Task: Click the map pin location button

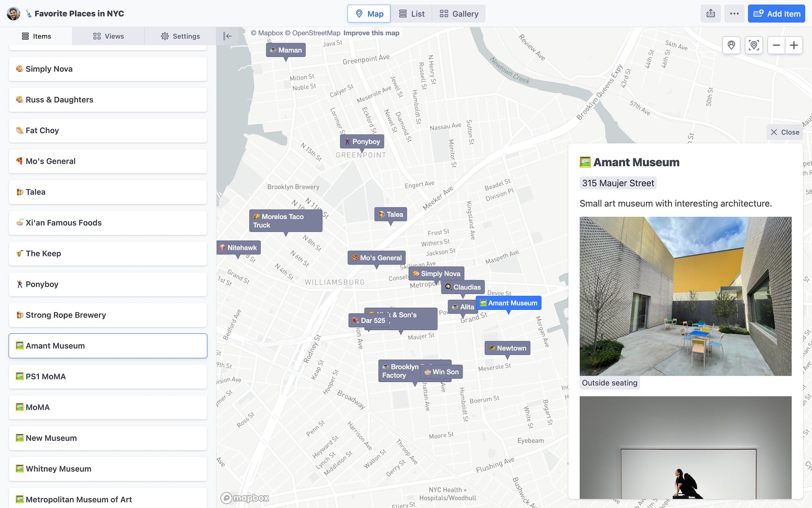Action: coord(731,45)
